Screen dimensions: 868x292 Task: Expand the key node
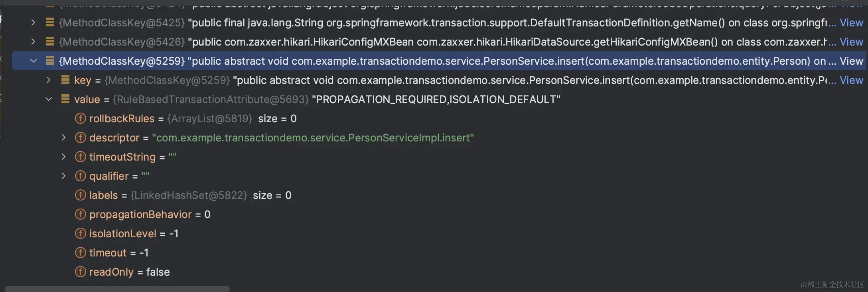click(x=48, y=80)
